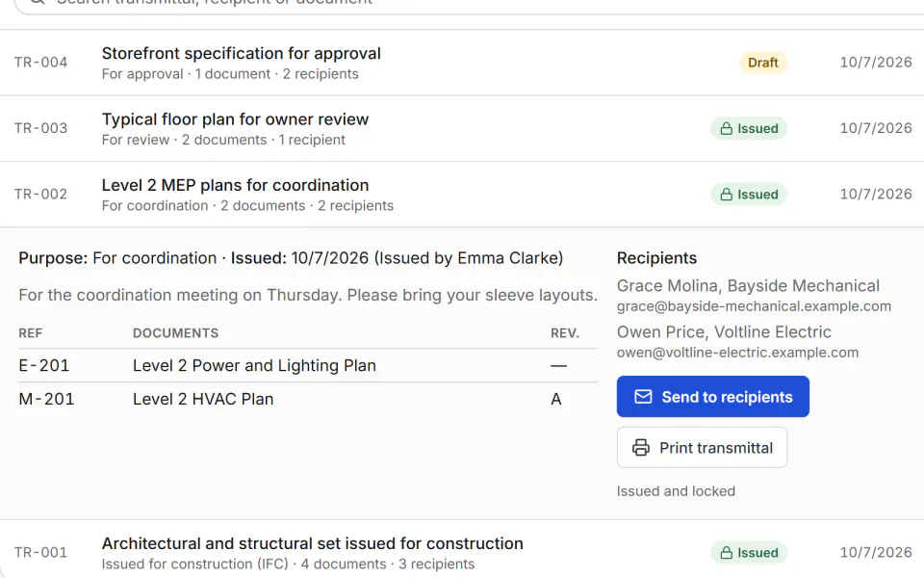The image size is (924, 578).
Task: Click the Recipients heading
Action: pos(657,258)
